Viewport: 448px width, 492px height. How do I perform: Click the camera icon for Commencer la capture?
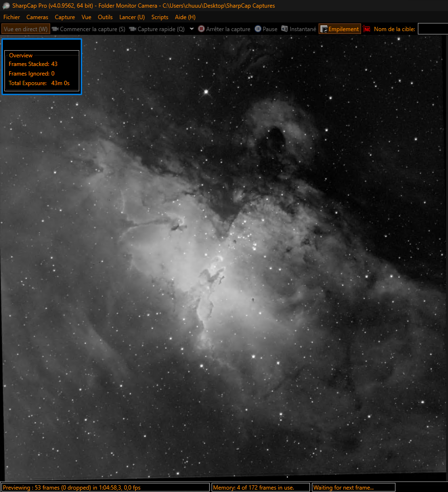[x=55, y=29]
